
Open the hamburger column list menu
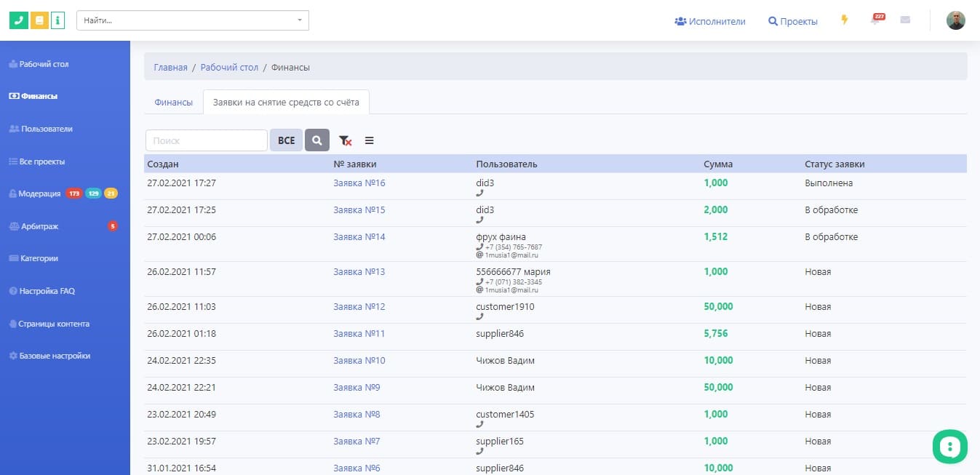point(370,140)
